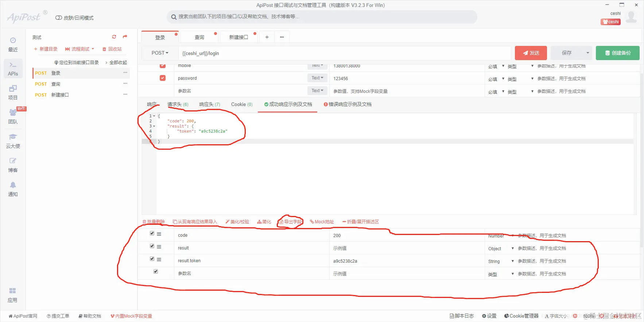Screen dimensions: 644x322
Task: Open the POST method dropdown
Action: pyautogui.click(x=160, y=53)
